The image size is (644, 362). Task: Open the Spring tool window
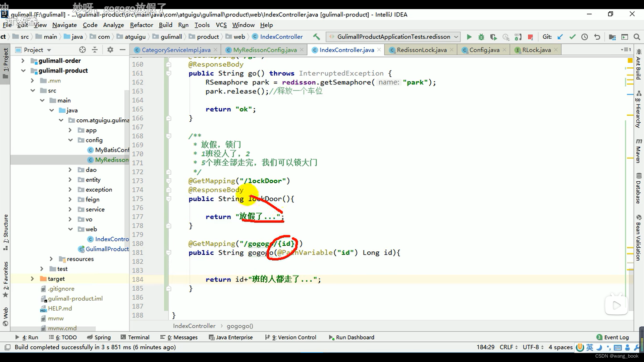[x=99, y=337]
